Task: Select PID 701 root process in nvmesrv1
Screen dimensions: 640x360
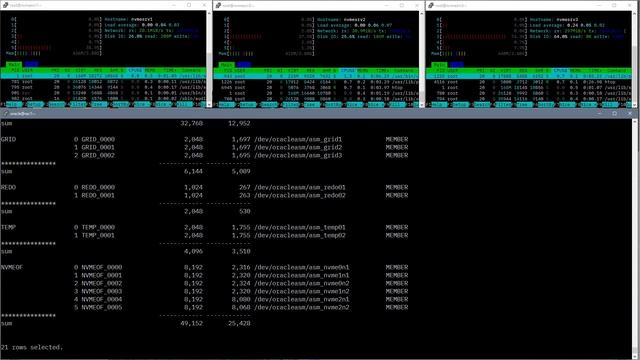Action: pyautogui.click(x=104, y=82)
